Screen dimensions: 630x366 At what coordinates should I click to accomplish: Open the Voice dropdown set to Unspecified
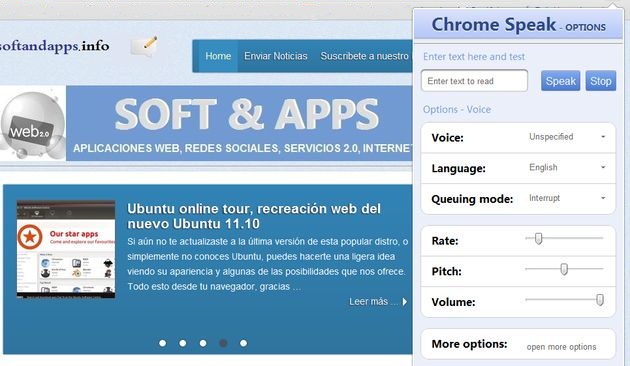pyautogui.click(x=567, y=137)
